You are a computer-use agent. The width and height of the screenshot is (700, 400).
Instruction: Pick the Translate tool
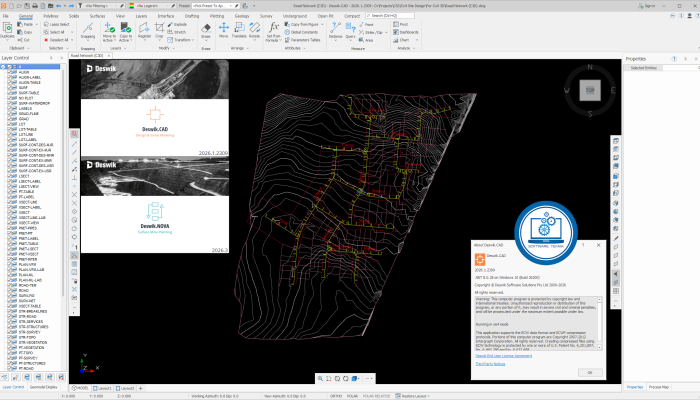pos(239,31)
